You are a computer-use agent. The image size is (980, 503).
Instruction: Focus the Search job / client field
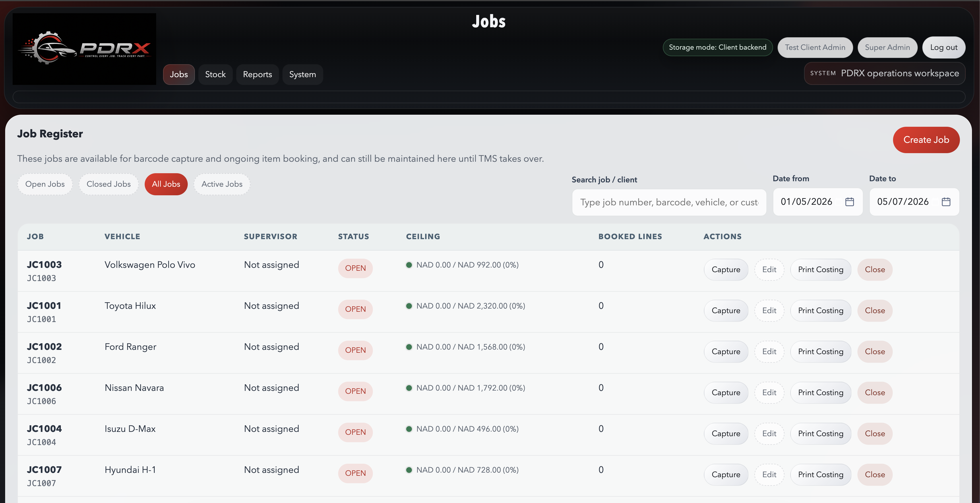click(x=669, y=202)
